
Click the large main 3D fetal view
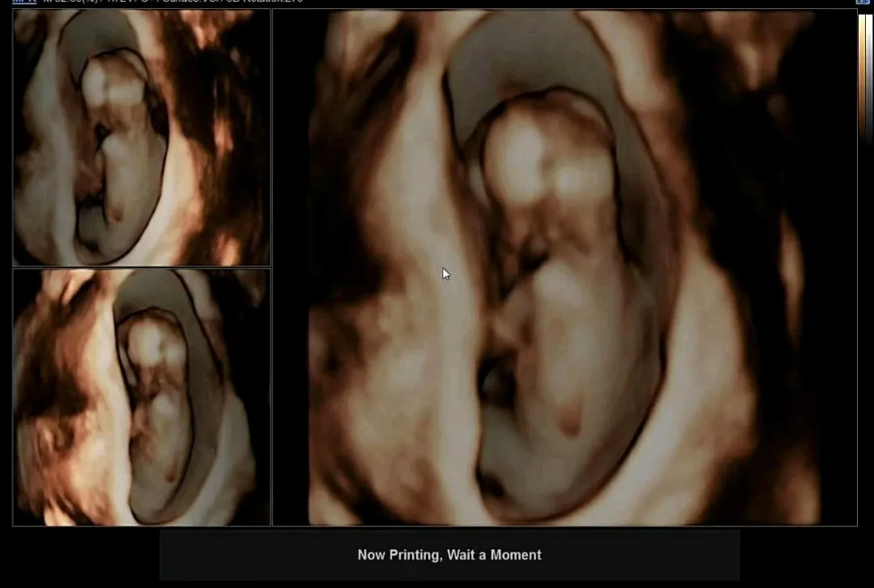[565, 267]
